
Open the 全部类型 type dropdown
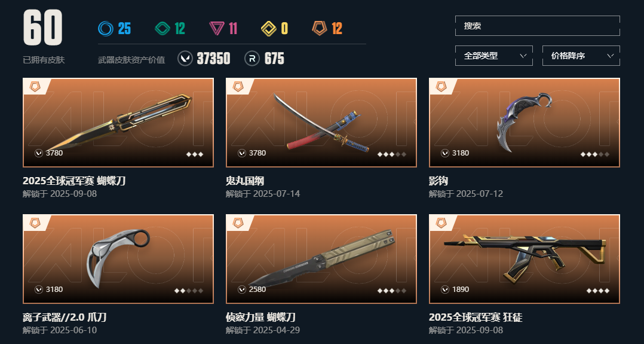pyautogui.click(x=493, y=56)
